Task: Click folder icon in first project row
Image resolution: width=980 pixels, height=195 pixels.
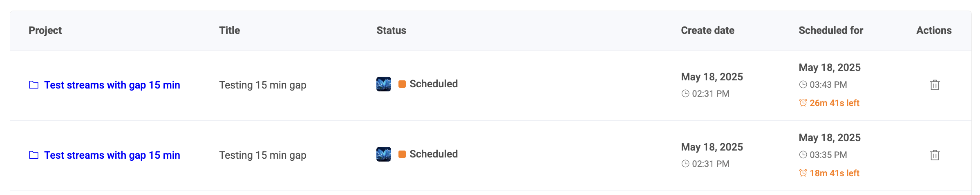Action: click(x=34, y=85)
